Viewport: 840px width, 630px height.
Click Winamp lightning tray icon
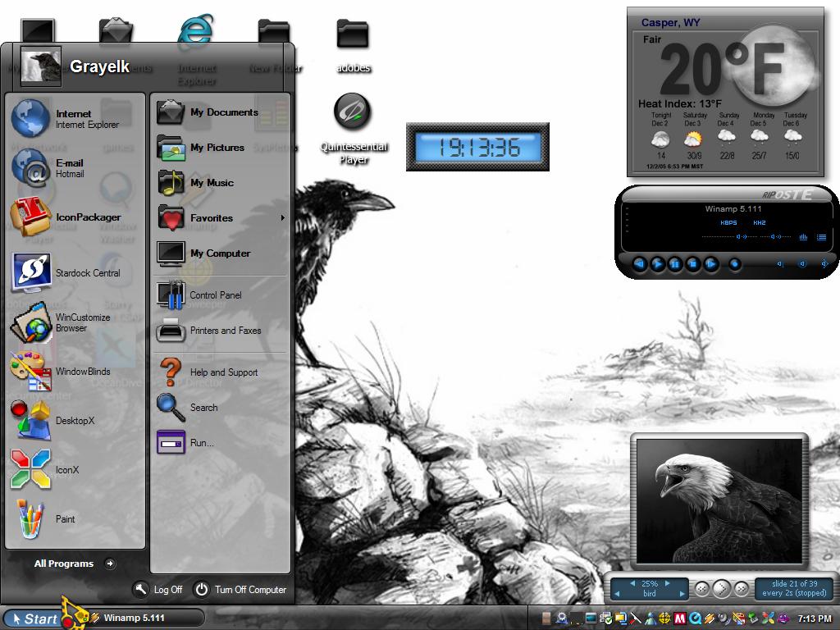tap(709, 619)
